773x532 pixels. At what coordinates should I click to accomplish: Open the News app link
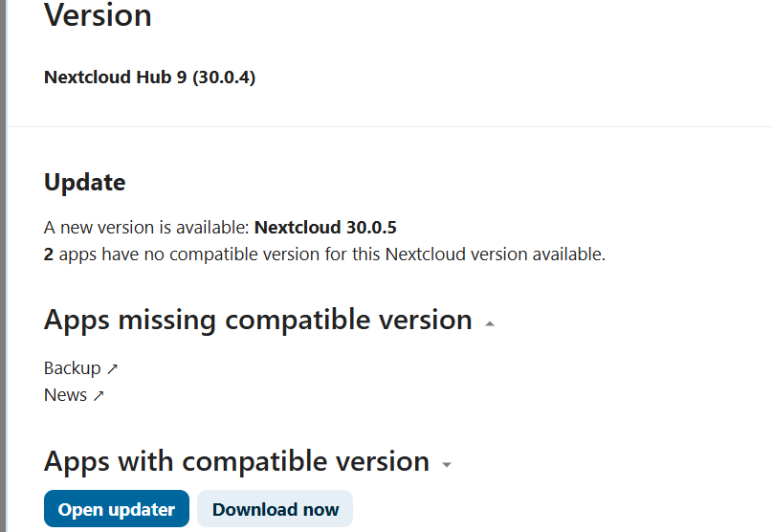tap(65, 395)
